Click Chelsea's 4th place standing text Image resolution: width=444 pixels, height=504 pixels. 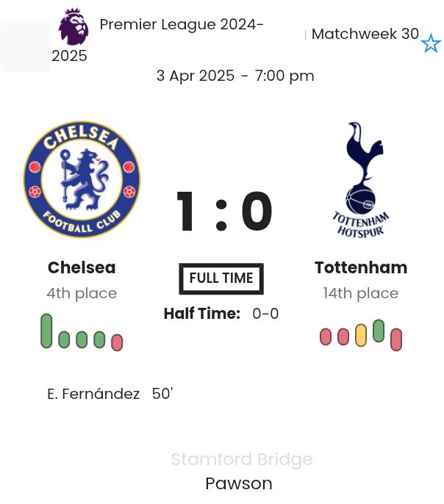(x=82, y=293)
